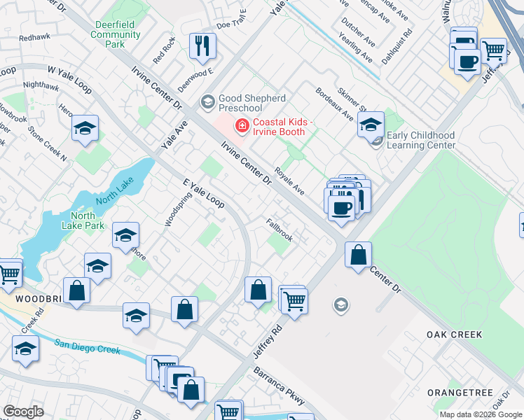The image size is (524, 420).
Task: Click the Coastal Kids red map pin
Action: pos(242,127)
